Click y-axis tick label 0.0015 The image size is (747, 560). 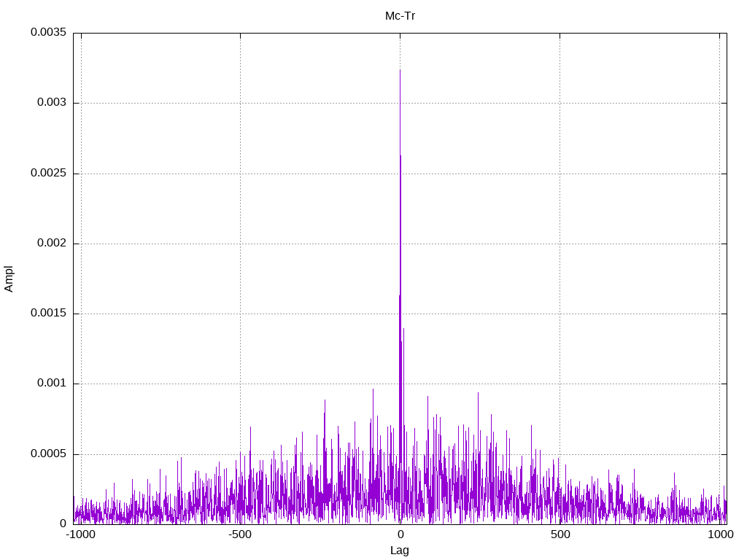[49, 314]
